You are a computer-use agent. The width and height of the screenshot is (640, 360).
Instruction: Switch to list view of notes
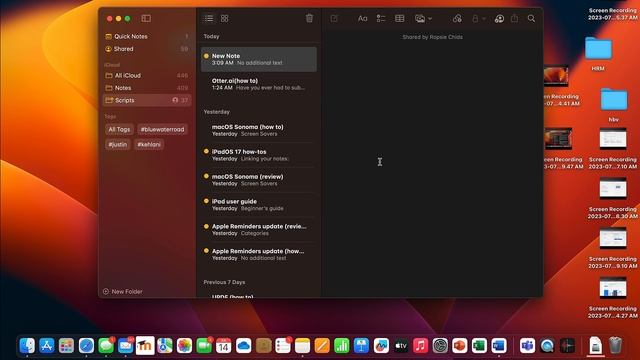click(209, 18)
